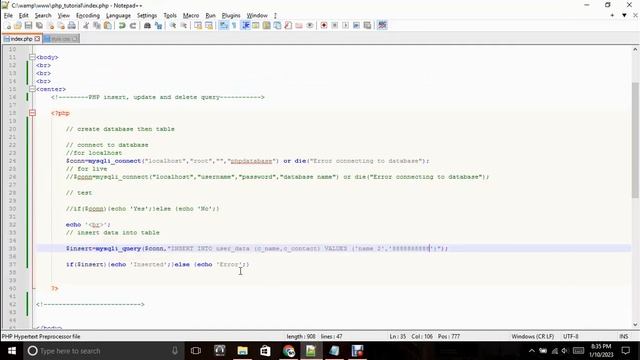Screen dimensions: 640x360
Task: Click the Windows Start button
Action: click(11, 351)
